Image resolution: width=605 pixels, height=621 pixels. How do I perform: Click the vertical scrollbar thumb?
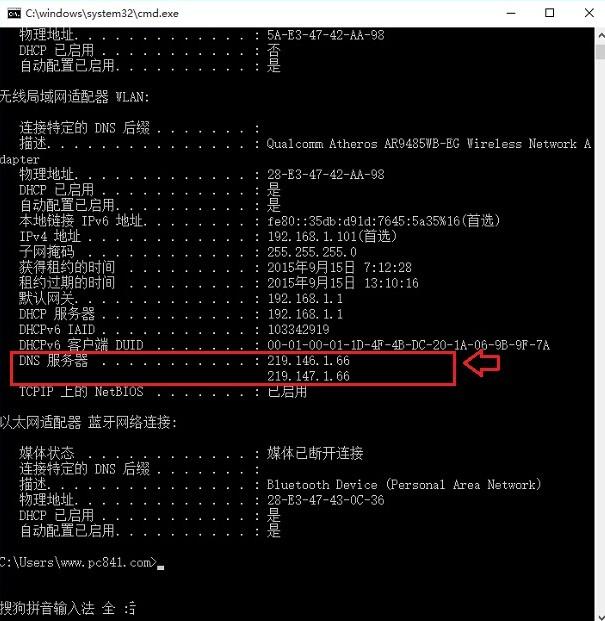pyautogui.click(x=600, y=52)
